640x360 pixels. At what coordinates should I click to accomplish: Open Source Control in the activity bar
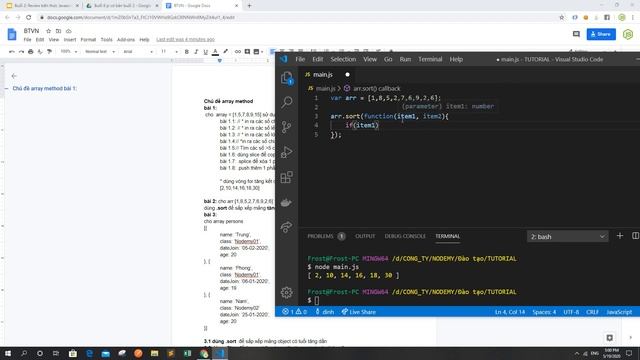coord(287,127)
